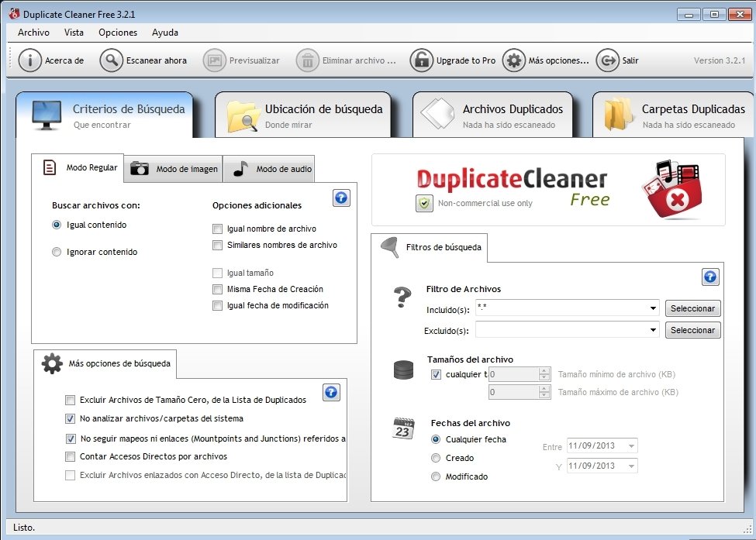Uncheck No seguir mapeos ni enlaces
This screenshot has width=756, height=540.
tap(71, 439)
